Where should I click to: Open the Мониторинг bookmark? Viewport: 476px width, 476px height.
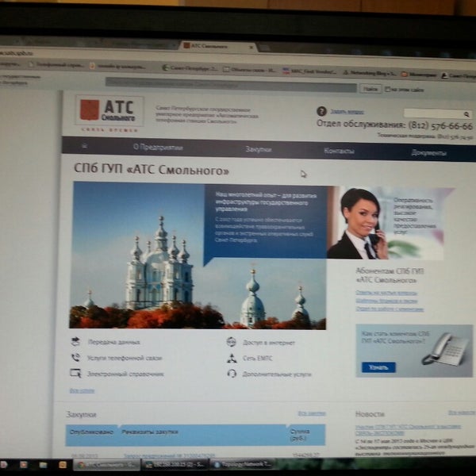(x=419, y=75)
